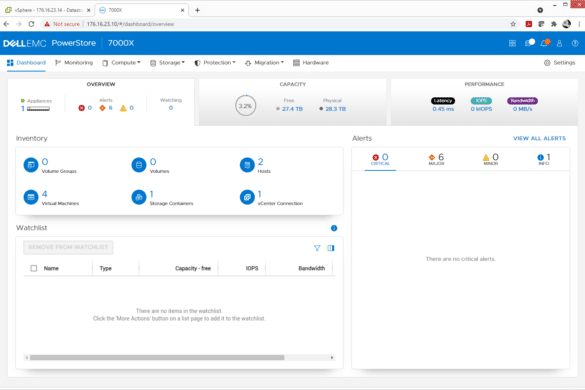Click the major alerts diamond icon in Overview

point(102,108)
